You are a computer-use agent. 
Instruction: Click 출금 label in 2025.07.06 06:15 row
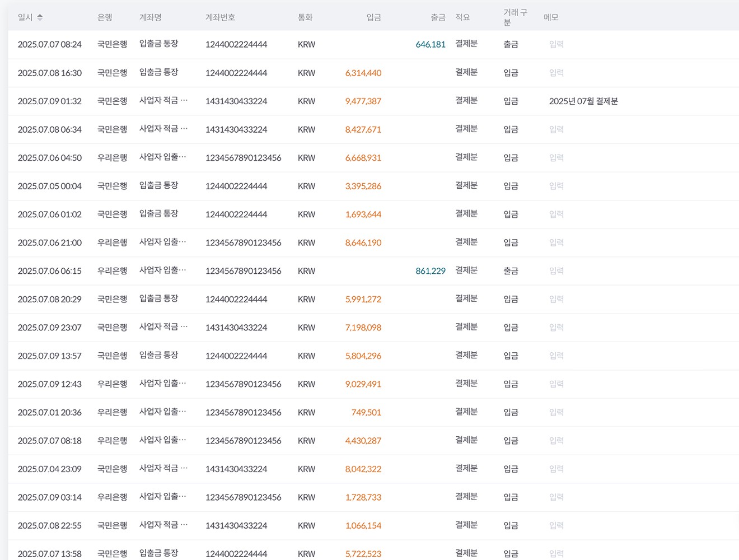[x=511, y=270]
